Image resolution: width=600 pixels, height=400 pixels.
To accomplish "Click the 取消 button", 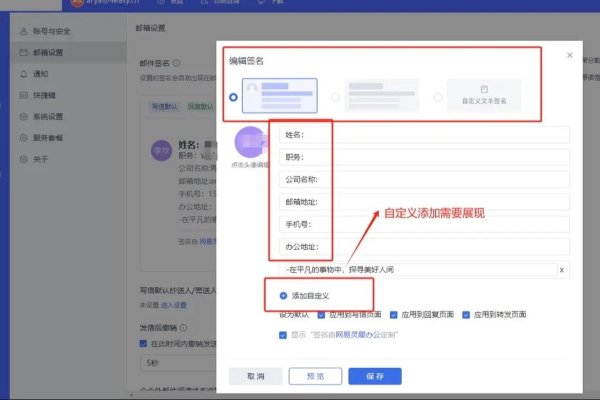I will pyautogui.click(x=256, y=376).
